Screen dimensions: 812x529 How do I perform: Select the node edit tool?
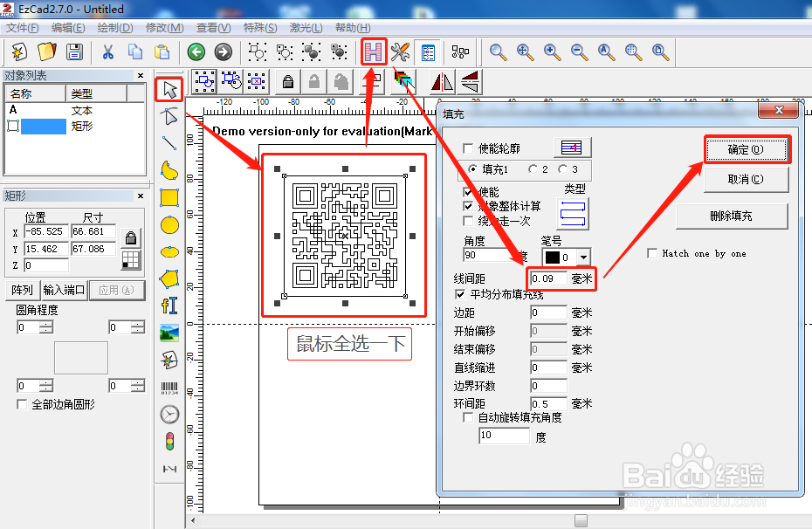(x=169, y=116)
